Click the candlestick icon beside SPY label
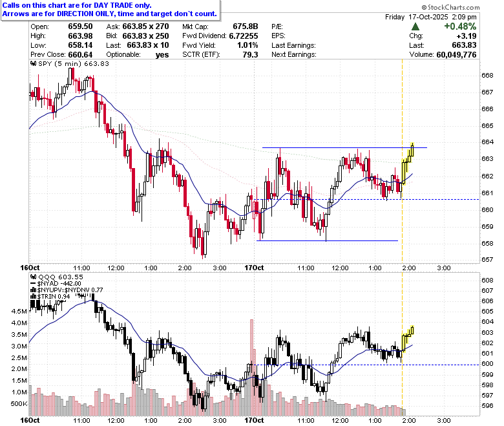 33,63
